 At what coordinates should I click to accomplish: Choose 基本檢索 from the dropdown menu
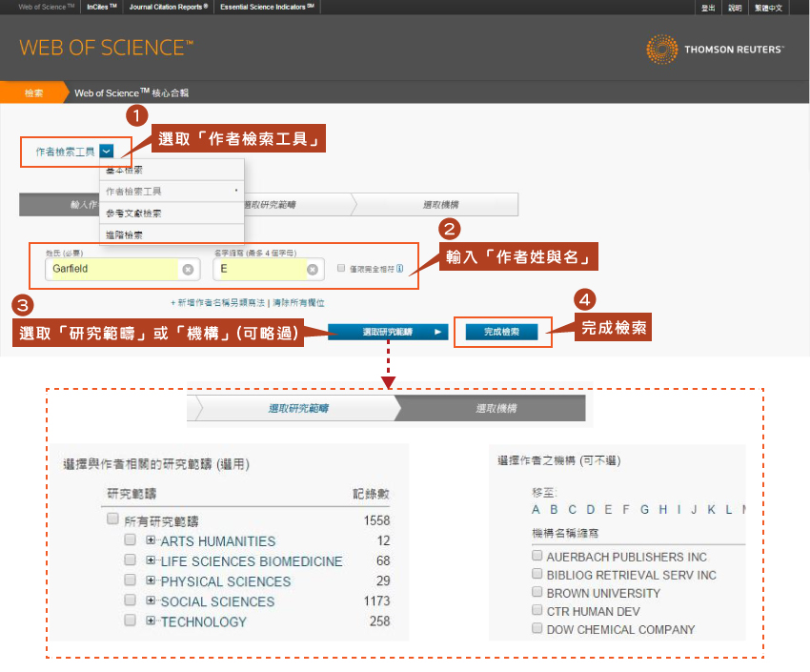coord(172,170)
